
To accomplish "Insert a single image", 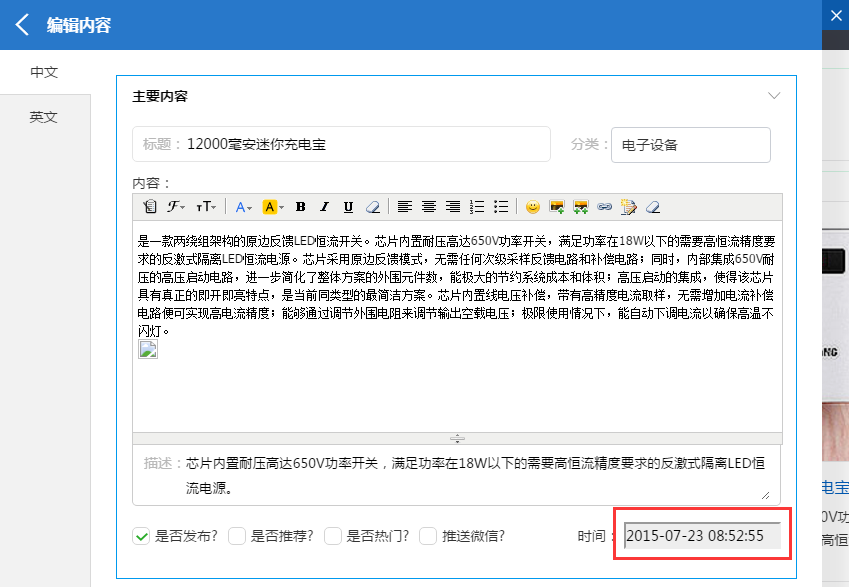I will click(557, 206).
